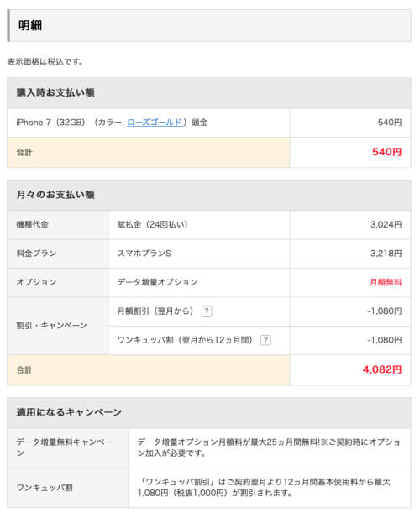Select the 賦払金（24回払い） entry
Screen dimensions: 420x518
click(x=152, y=225)
